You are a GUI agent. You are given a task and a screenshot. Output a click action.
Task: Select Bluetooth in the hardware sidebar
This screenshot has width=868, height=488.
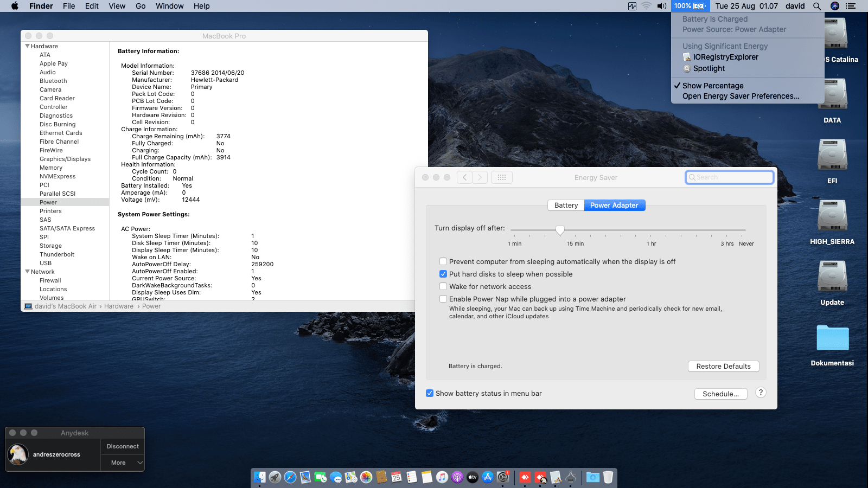pyautogui.click(x=53, y=81)
